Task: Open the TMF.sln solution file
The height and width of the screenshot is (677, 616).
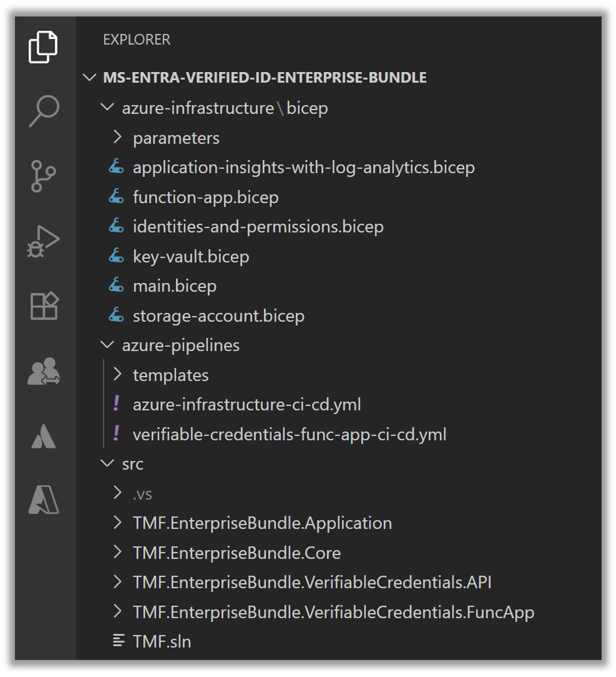Action: [x=162, y=642]
